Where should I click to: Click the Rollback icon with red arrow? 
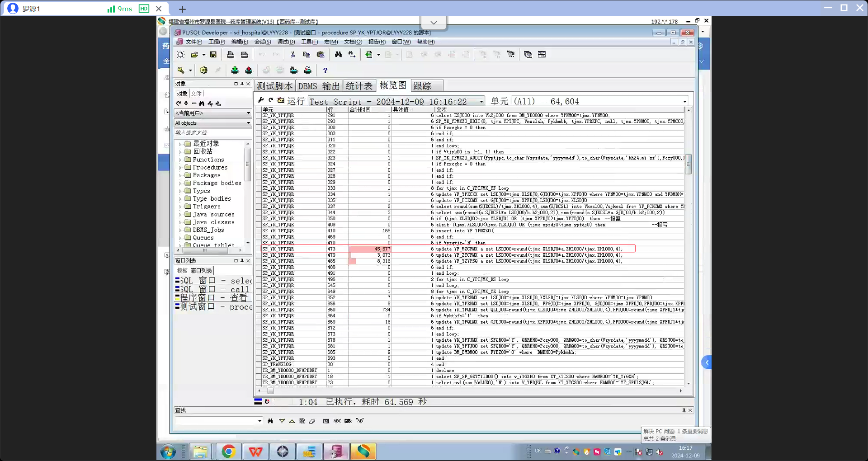click(x=249, y=71)
